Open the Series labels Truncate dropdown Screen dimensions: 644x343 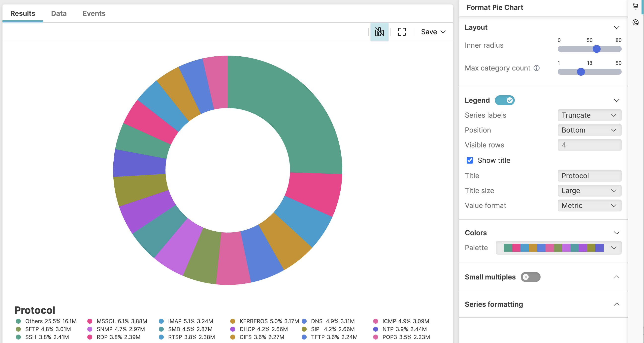coord(589,115)
